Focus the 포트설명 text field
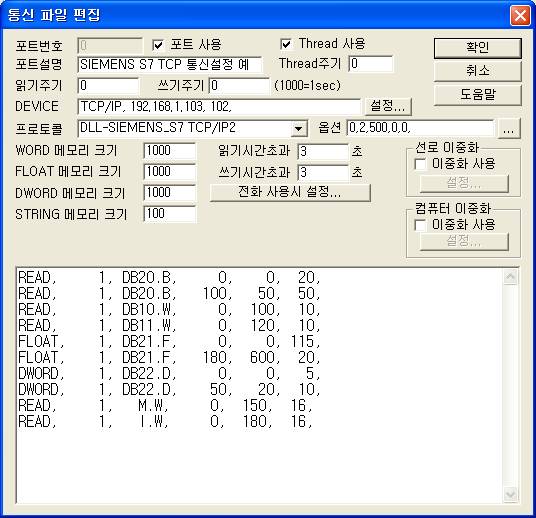 tap(170, 65)
